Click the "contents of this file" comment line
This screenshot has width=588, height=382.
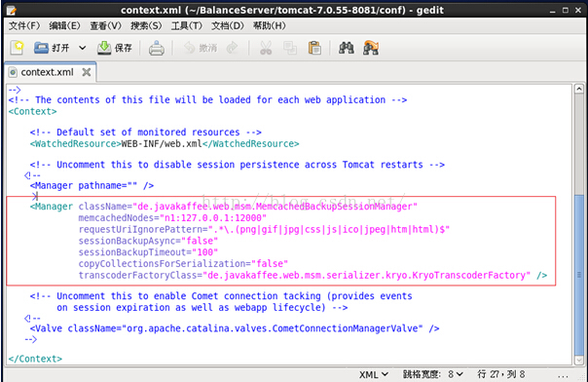207,99
